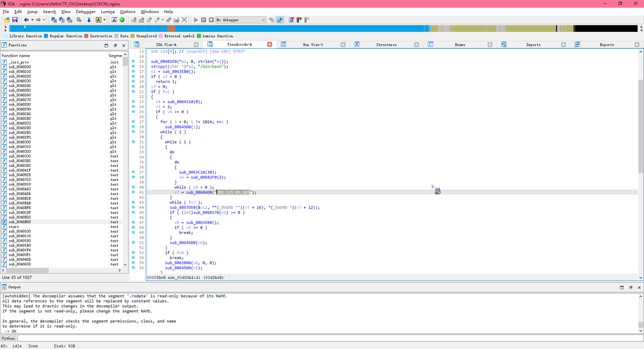Click the red triangle toolbar icon

click(x=114, y=20)
